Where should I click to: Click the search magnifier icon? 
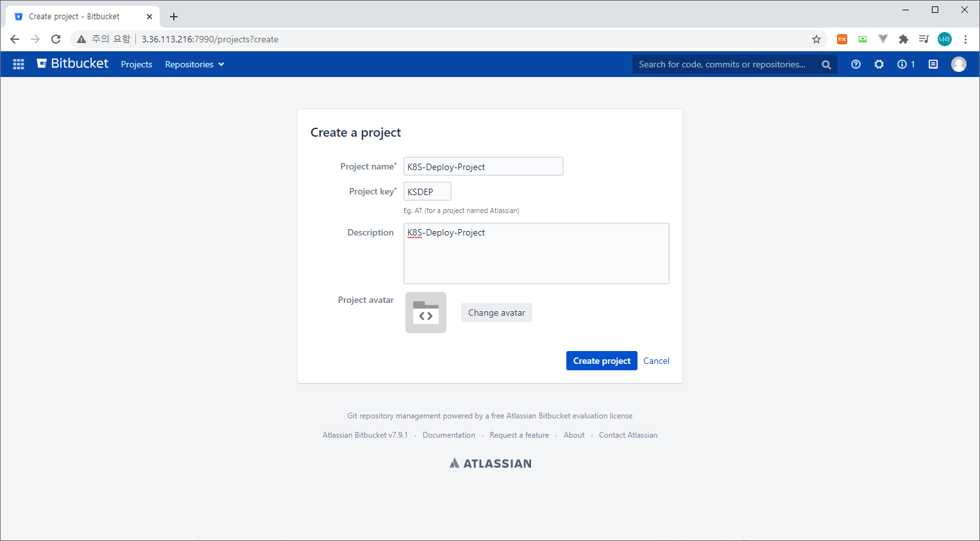[x=826, y=64]
